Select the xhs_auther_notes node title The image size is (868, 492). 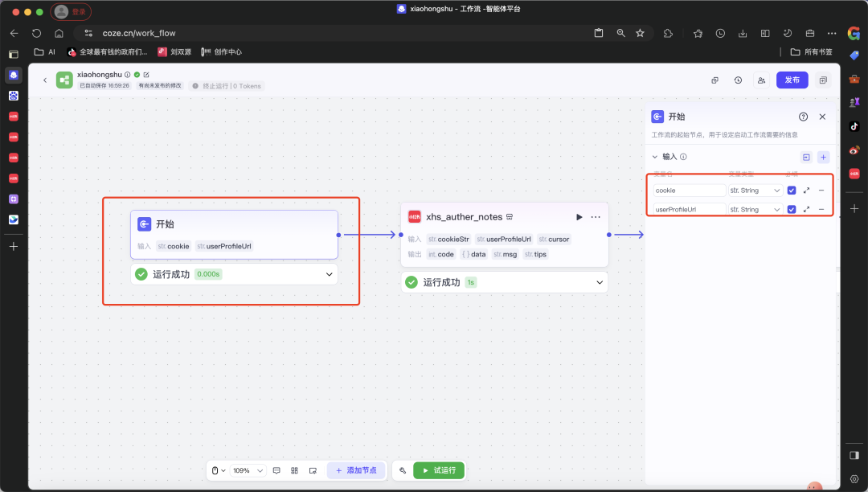(464, 217)
